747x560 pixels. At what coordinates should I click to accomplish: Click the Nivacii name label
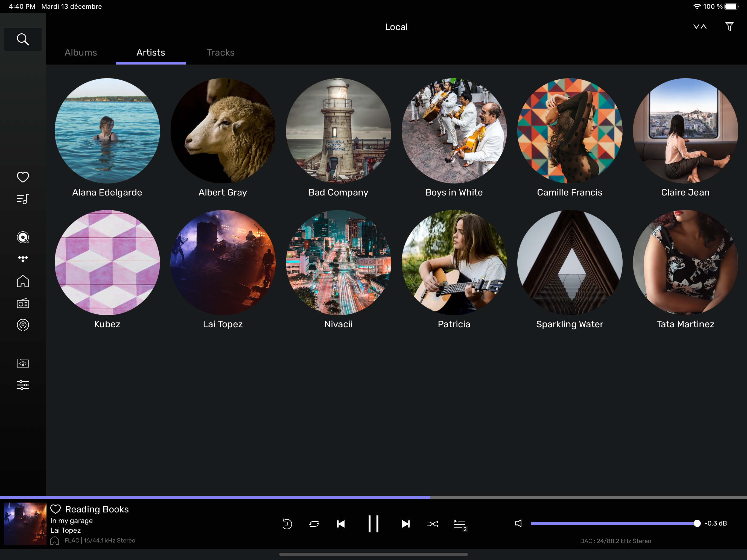(x=339, y=324)
